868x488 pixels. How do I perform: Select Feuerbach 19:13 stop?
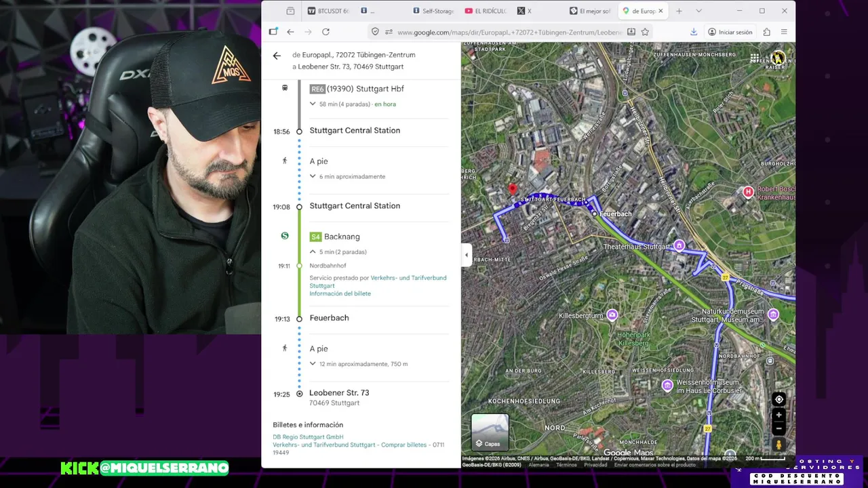[x=329, y=318]
